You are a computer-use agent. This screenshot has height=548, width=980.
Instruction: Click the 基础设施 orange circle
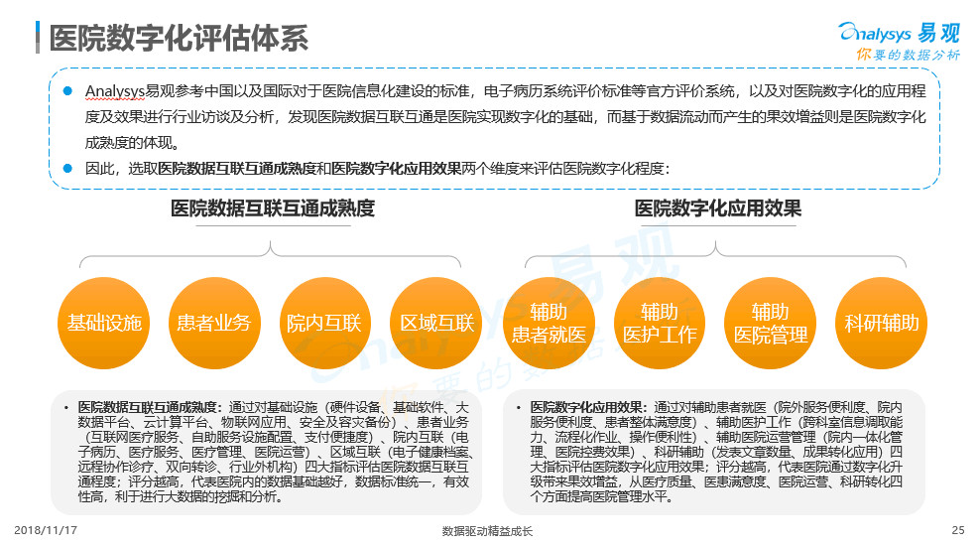[x=104, y=323]
